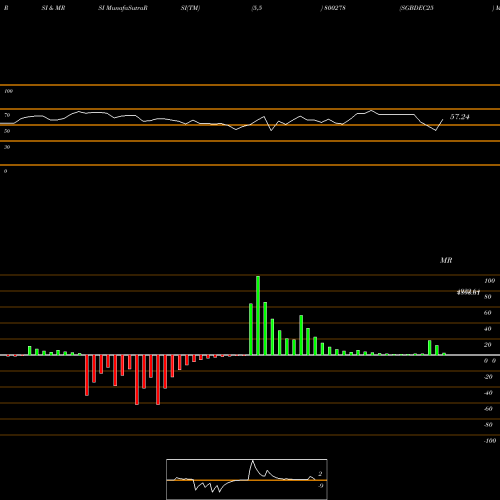Click the RSI value label 57.24
This screenshot has width=500, height=500.
460,117
